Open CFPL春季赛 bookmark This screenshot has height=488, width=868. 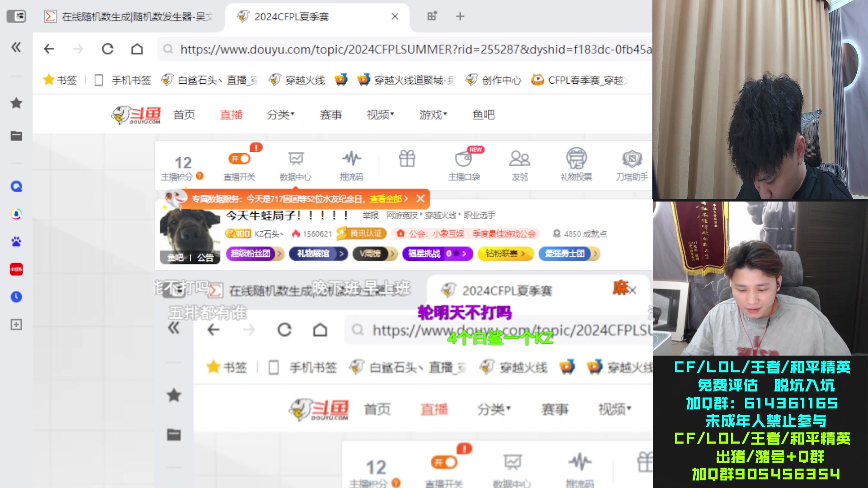pos(580,80)
